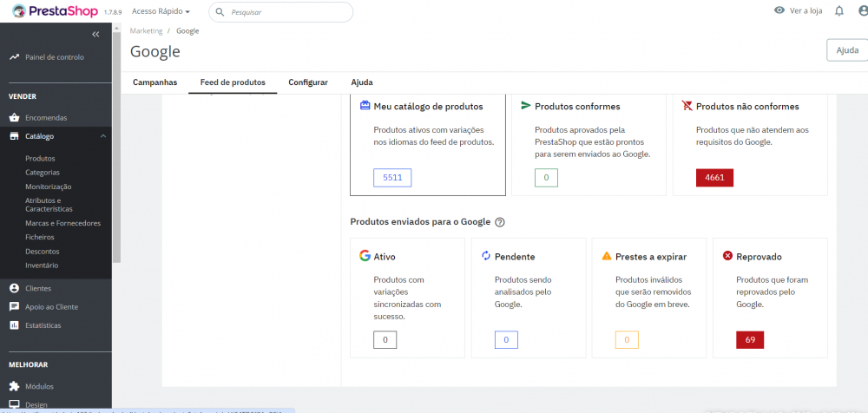Open Atributos e Características submenu
Image resolution: width=868 pixels, height=413 pixels.
tap(49, 205)
